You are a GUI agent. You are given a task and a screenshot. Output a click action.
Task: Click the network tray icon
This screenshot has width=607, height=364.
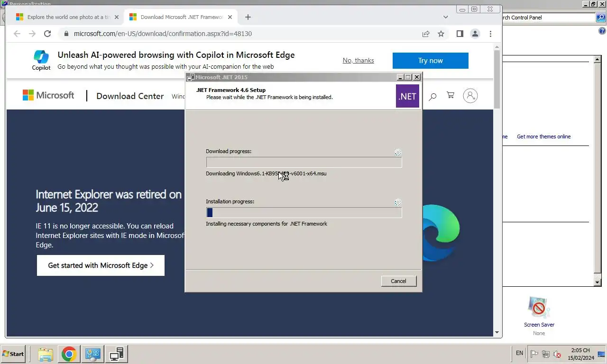(x=546, y=354)
